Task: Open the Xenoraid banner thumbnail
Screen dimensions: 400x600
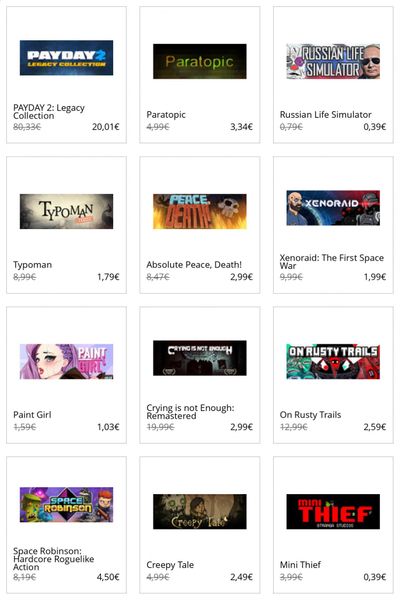Action: tap(333, 208)
